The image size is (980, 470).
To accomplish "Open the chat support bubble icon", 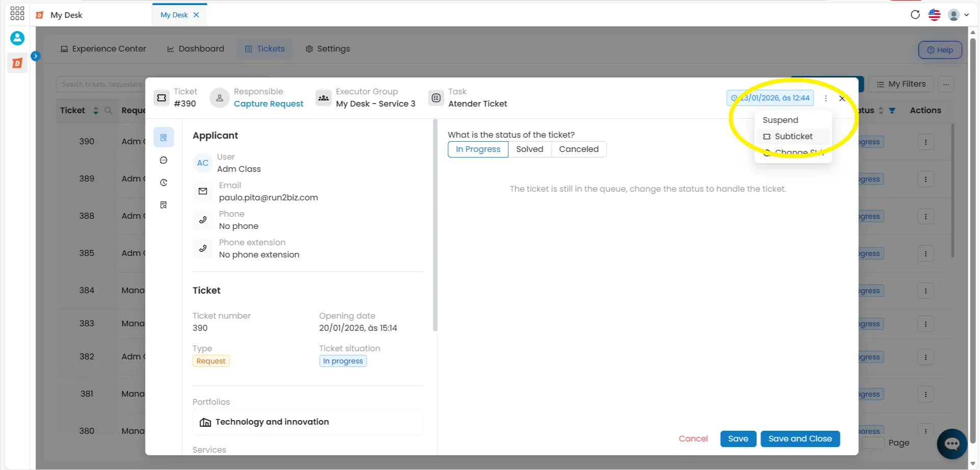I will coord(952,444).
